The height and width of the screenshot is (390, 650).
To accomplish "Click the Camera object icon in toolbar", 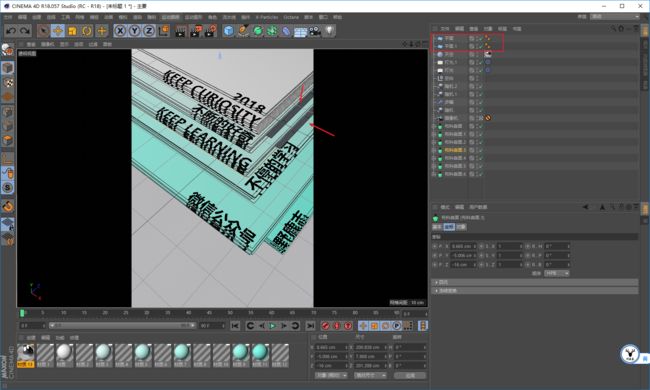I will click(x=315, y=31).
